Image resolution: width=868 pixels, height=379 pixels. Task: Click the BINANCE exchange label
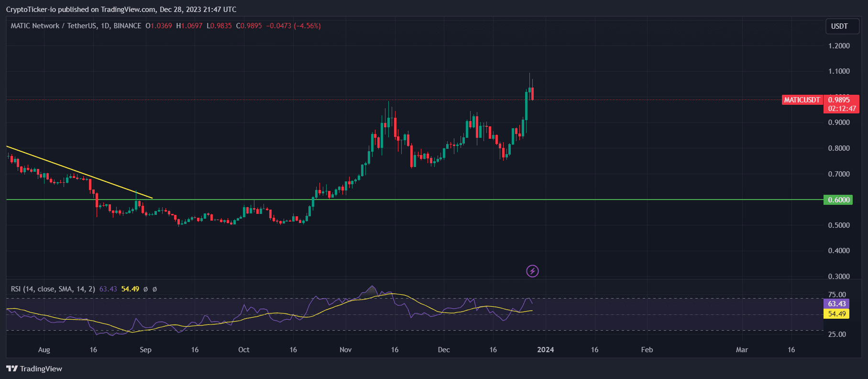click(127, 26)
